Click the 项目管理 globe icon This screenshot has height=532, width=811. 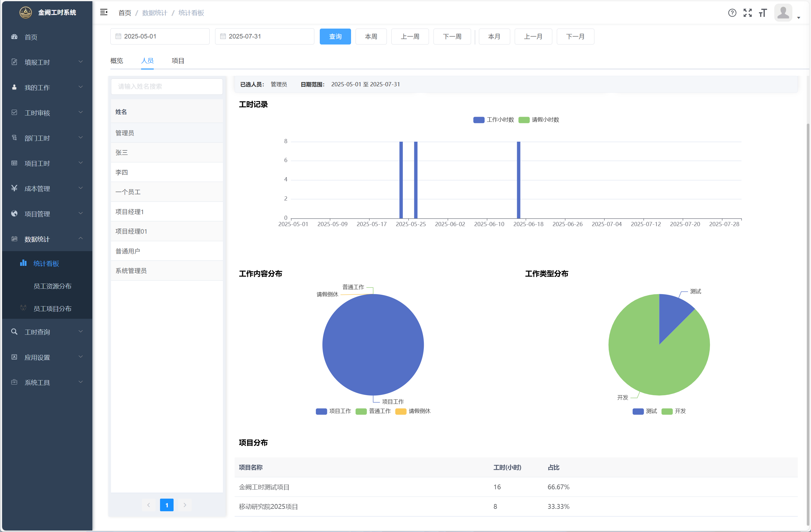click(x=14, y=214)
